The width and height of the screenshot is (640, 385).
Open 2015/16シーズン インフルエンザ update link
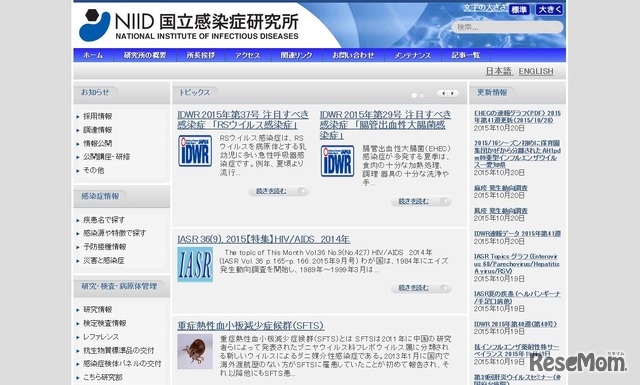coord(517,154)
